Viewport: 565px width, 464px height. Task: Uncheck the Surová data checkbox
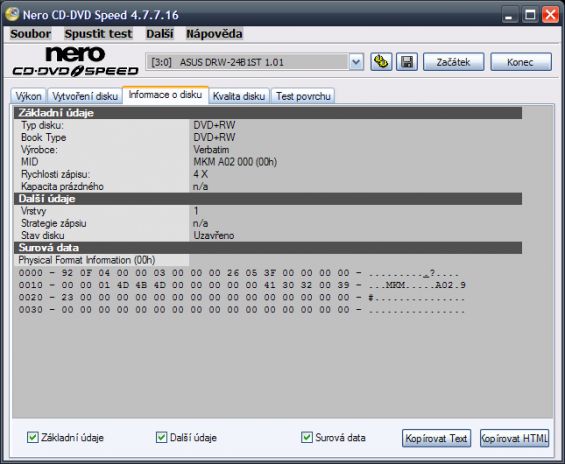click(x=307, y=437)
